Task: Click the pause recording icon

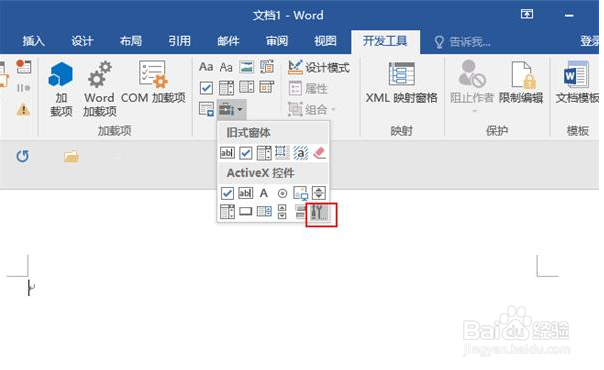Action: [23, 88]
